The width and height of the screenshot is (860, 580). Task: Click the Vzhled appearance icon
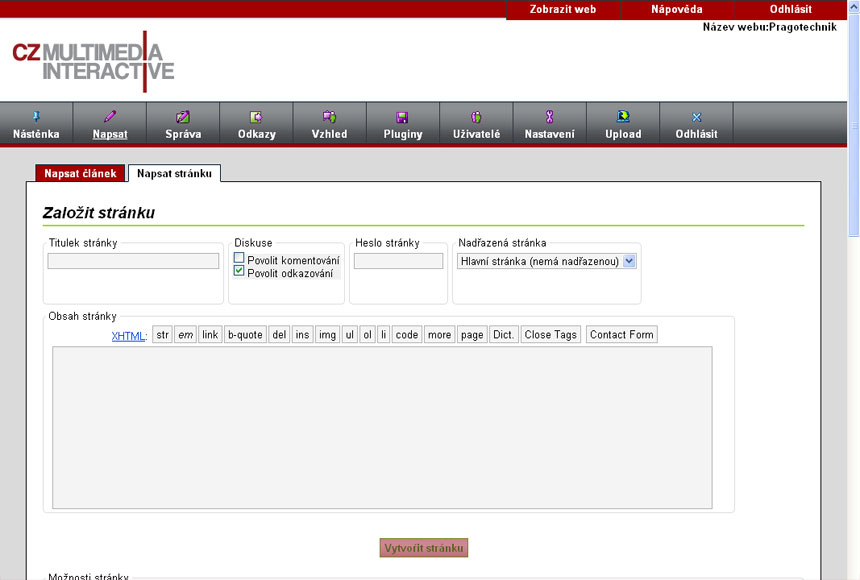pos(329,116)
